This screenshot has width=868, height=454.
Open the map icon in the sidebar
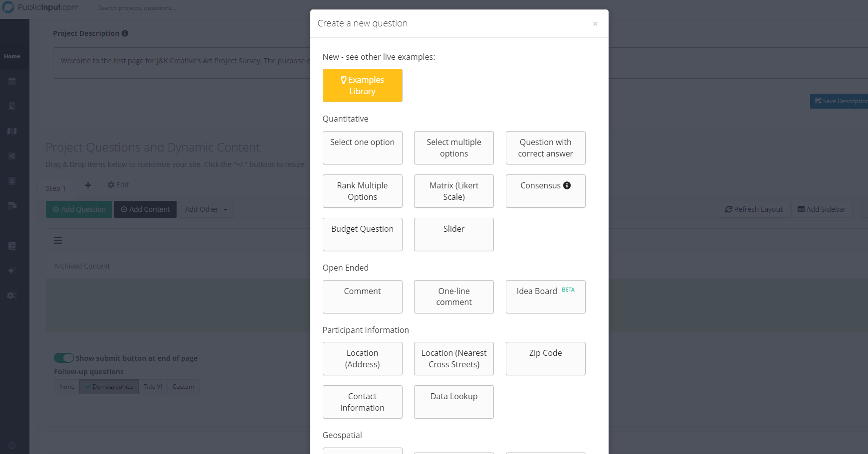click(12, 131)
